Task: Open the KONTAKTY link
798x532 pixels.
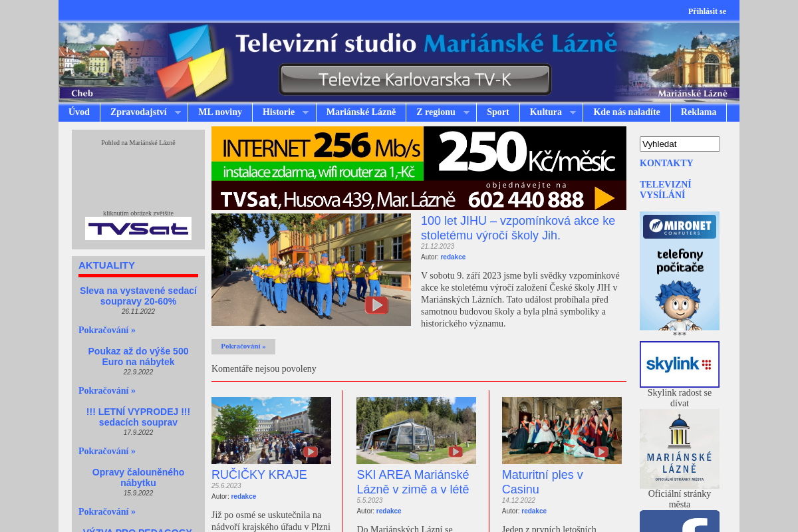Action: point(666,163)
